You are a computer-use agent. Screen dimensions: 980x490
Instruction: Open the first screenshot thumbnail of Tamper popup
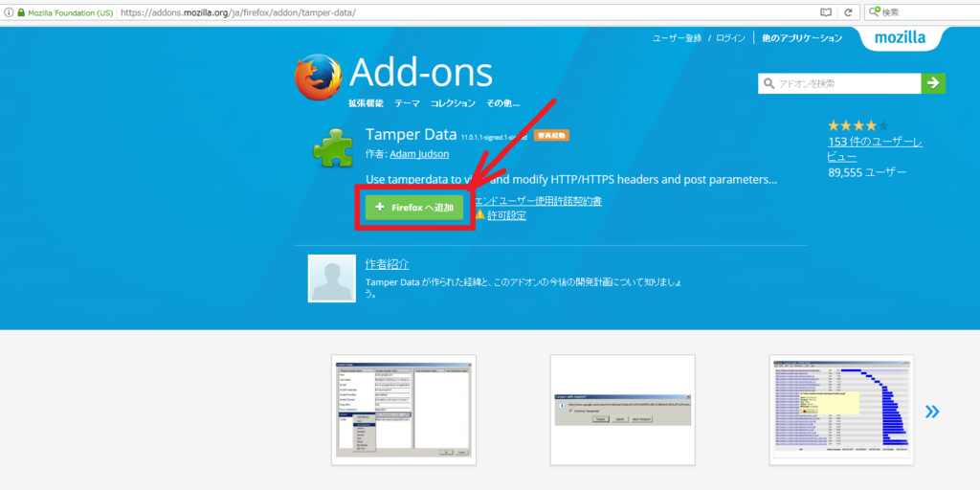pyautogui.click(x=404, y=410)
